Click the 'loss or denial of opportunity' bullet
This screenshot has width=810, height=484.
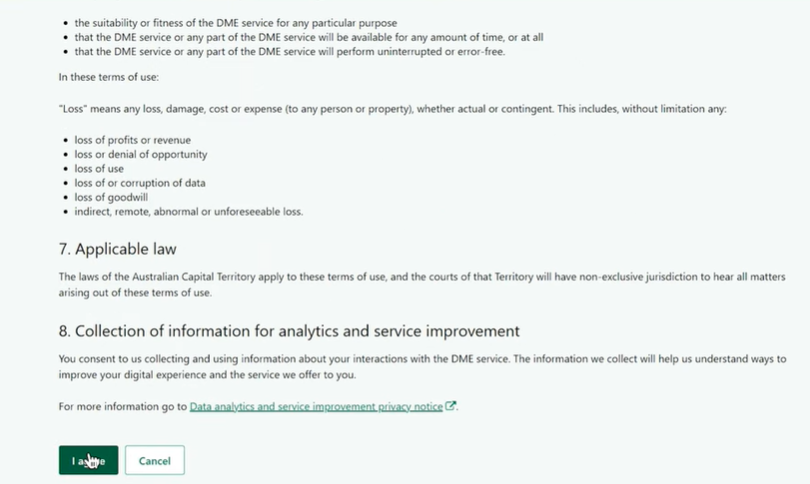[x=140, y=154]
